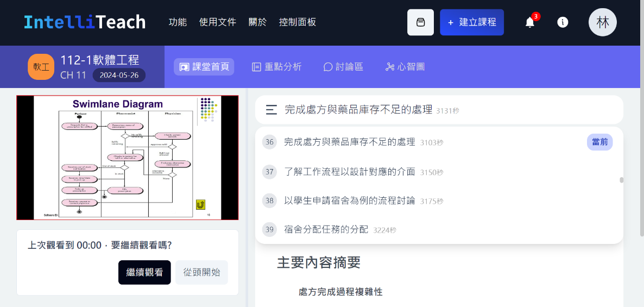
Task: Select segment 36 完成處方與藥品庫存不足的處理
Action: [439, 142]
